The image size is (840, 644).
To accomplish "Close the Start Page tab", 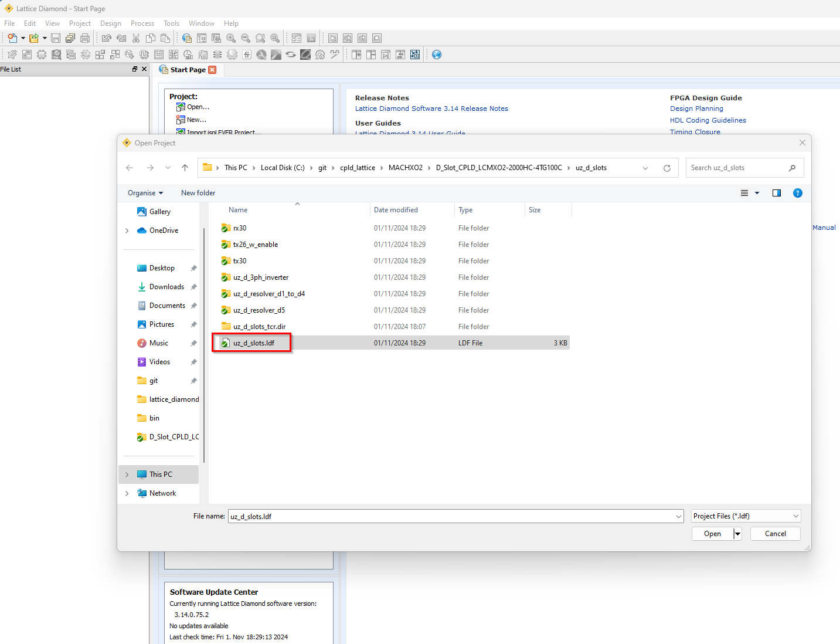I will pyautogui.click(x=212, y=70).
